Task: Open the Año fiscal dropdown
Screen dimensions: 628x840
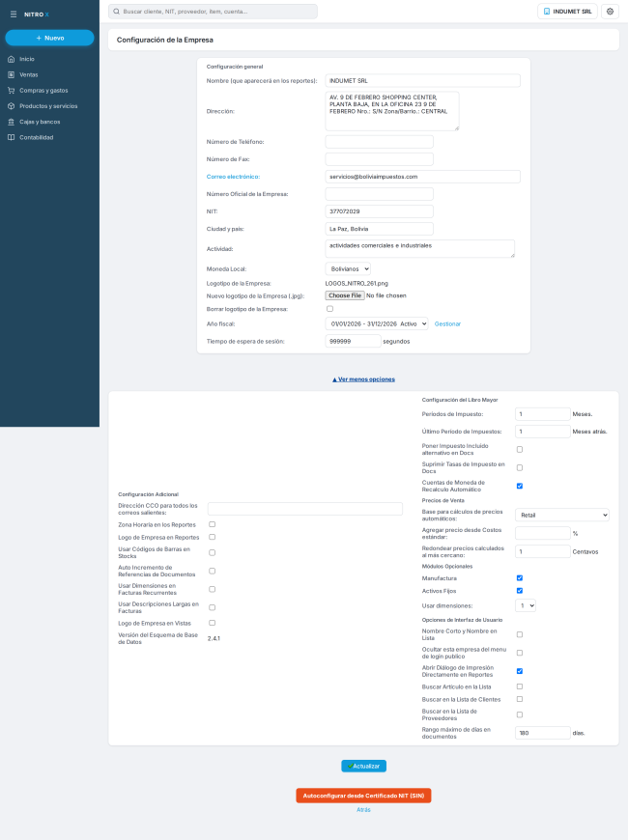Action: click(x=377, y=323)
